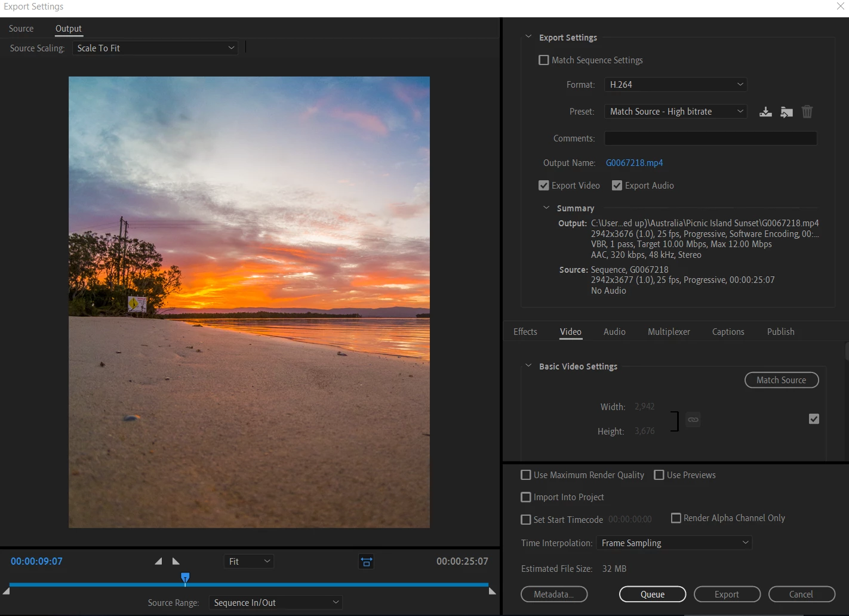Open the Source Scaling dropdown
This screenshot has width=849, height=616.
[155, 48]
